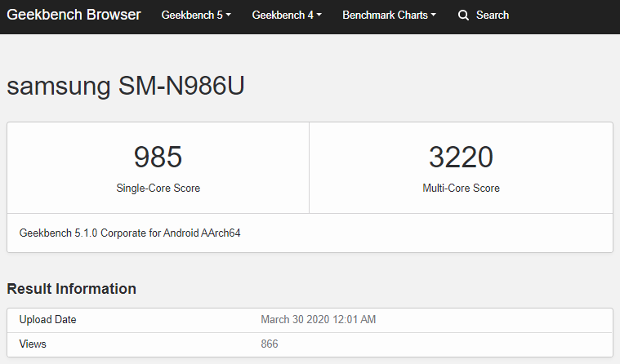620x364 pixels.
Task: Click the Geekbench 5.1.0 Corporate version text
Action: [x=130, y=233]
